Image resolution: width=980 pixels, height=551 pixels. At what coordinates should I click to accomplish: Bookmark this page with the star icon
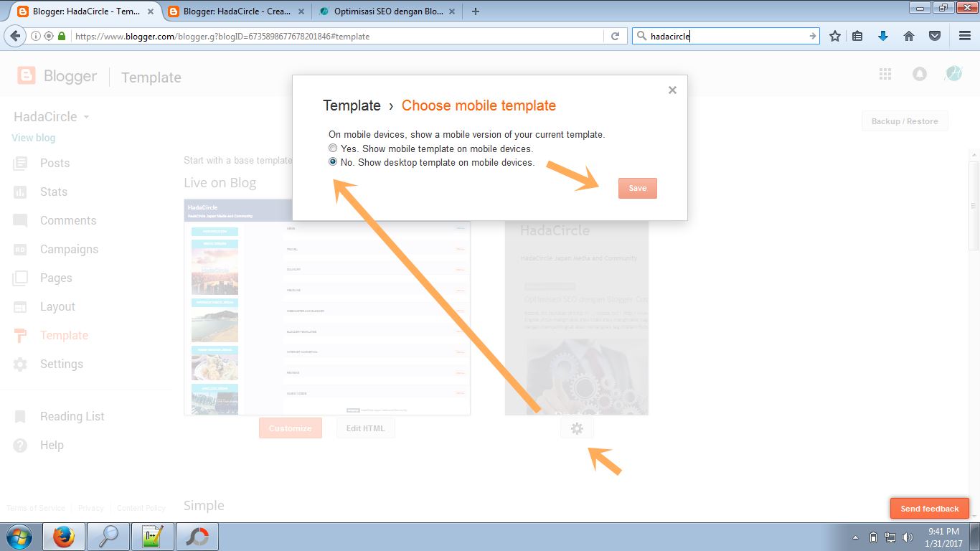coord(834,36)
